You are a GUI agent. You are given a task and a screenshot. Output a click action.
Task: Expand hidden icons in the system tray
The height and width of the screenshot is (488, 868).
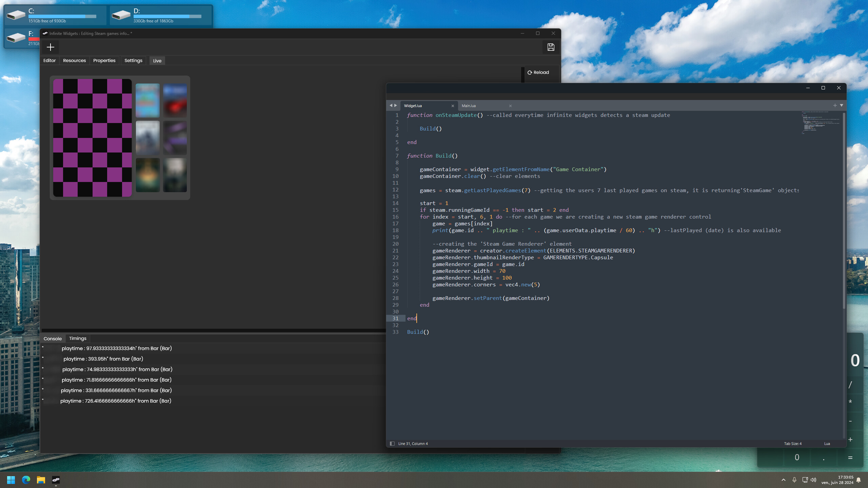click(783, 480)
